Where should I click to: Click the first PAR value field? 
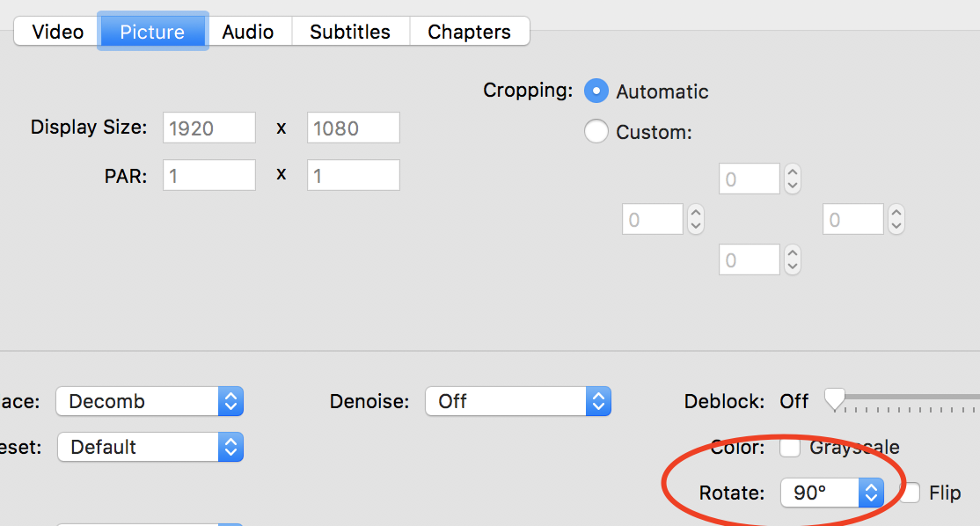tap(209, 175)
